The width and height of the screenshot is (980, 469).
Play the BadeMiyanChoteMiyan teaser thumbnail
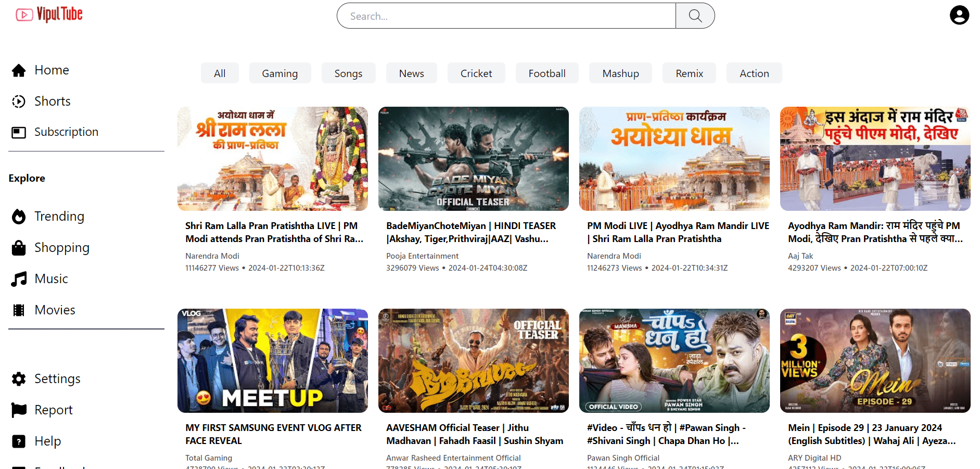[474, 159]
